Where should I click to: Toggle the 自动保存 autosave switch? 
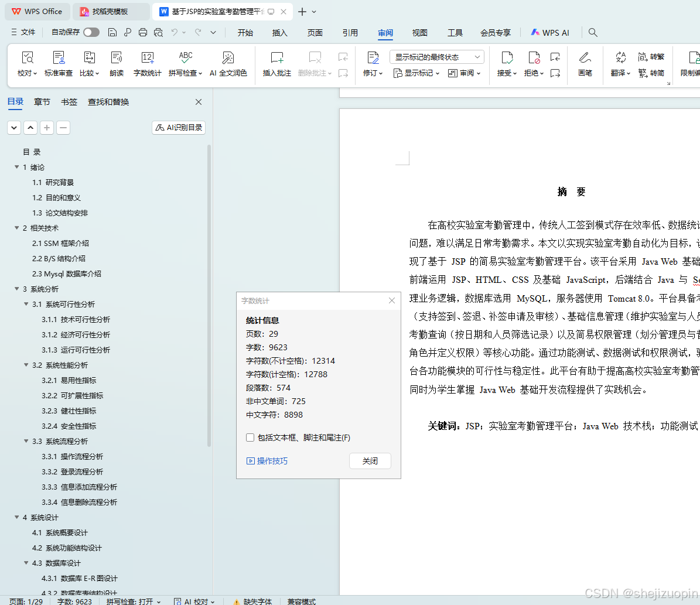90,32
